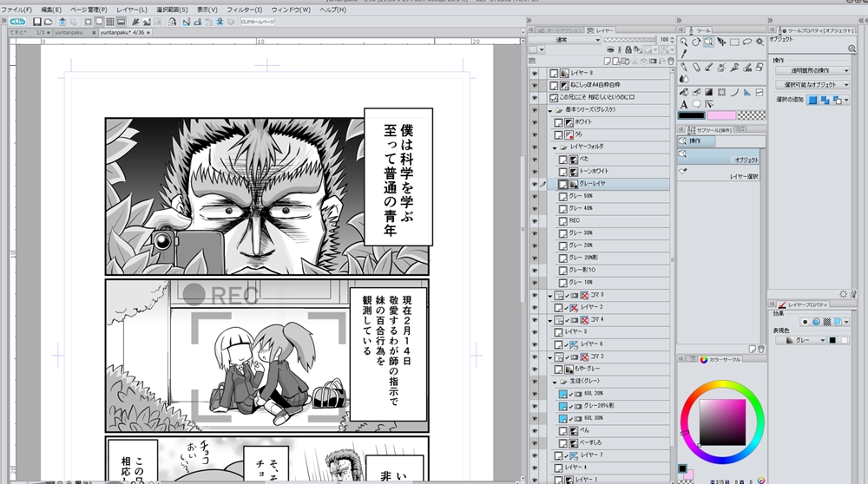Open the ページ管理(P) menu
The height and width of the screenshot is (484, 868).
pos(89,10)
